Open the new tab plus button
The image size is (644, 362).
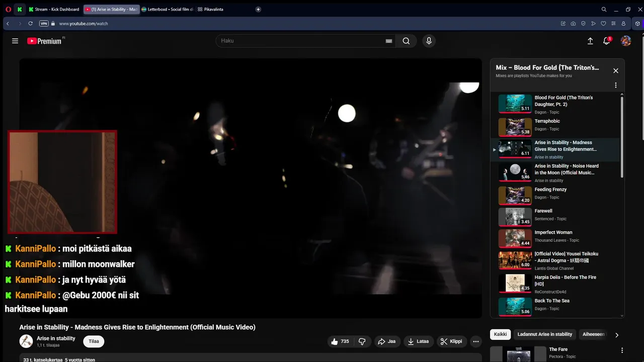click(x=258, y=9)
